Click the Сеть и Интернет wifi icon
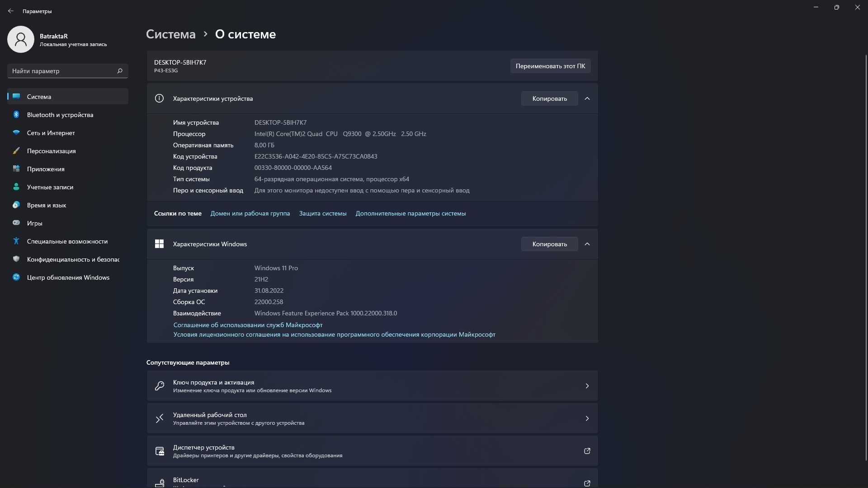 tap(16, 133)
